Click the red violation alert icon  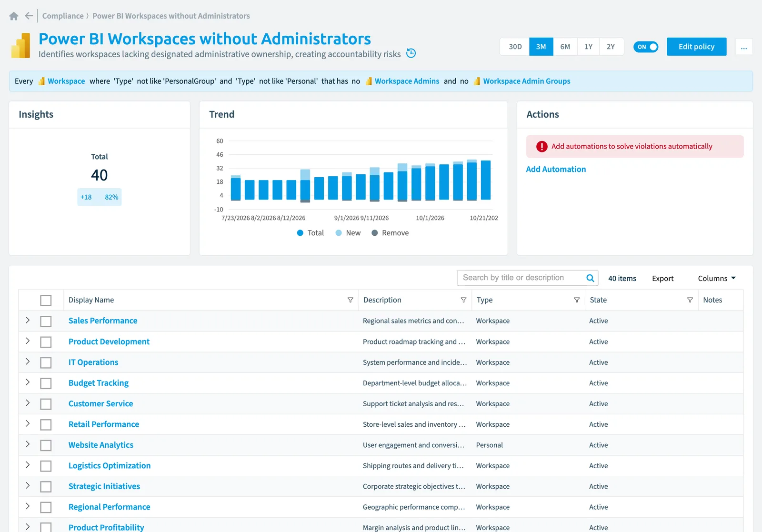coord(541,147)
